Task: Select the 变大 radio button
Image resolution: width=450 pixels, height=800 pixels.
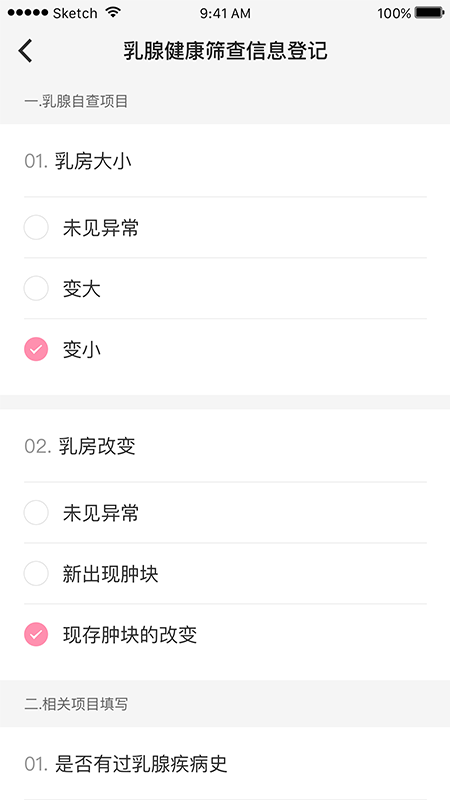Action: tap(36, 288)
